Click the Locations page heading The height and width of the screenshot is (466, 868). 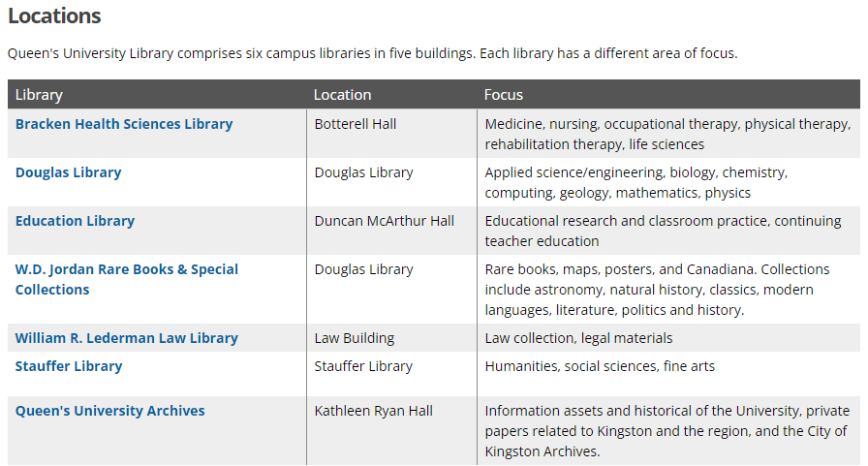click(54, 16)
